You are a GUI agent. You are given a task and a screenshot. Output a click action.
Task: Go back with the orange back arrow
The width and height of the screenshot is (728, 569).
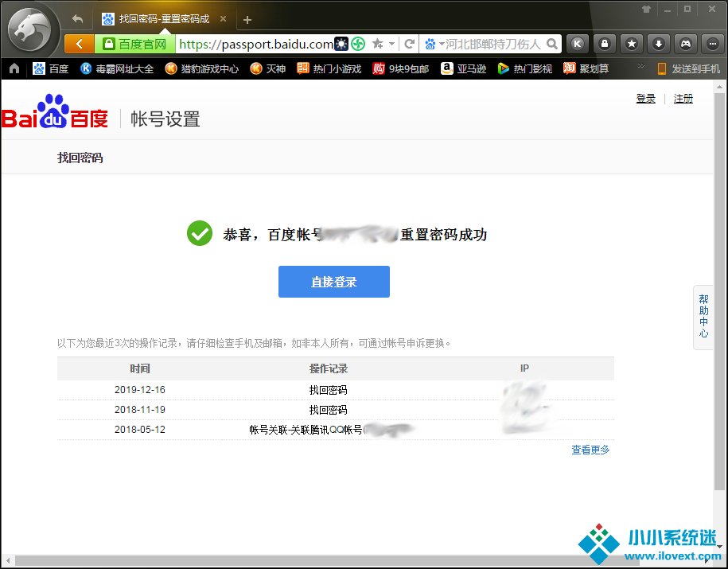[x=79, y=44]
